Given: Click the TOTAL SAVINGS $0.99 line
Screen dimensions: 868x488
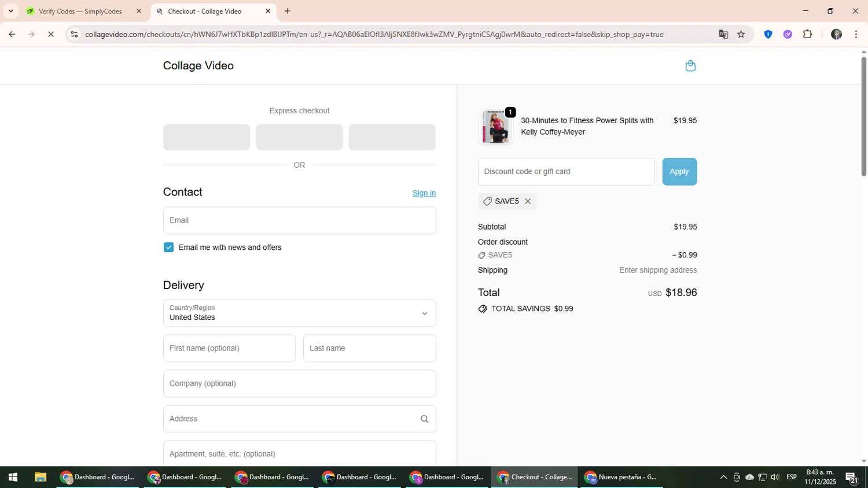Looking at the screenshot, I should pyautogui.click(x=526, y=309).
